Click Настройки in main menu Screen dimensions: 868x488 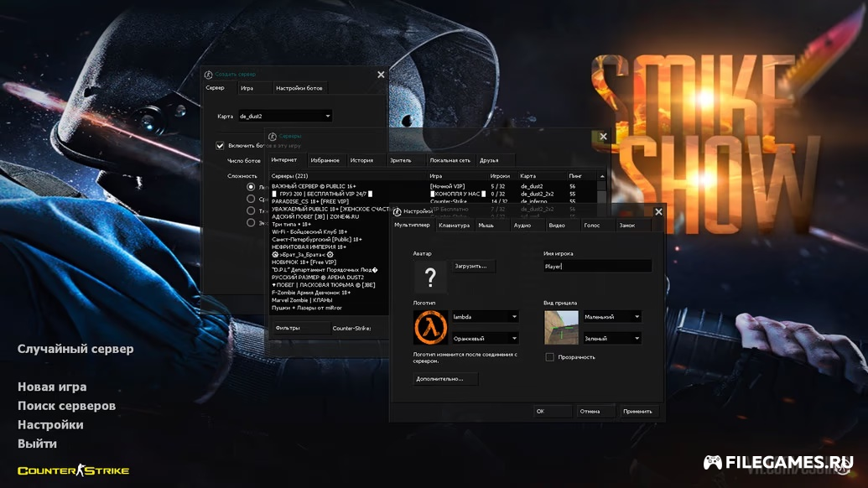pos(50,425)
